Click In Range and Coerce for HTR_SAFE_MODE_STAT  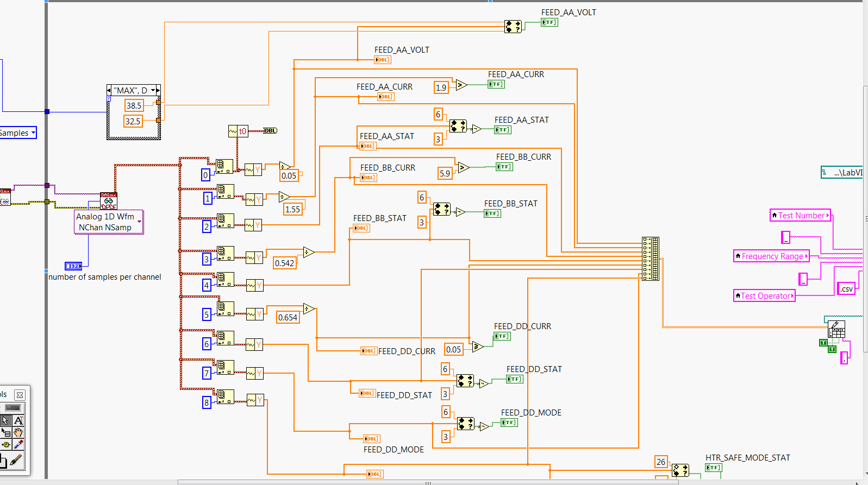pyautogui.click(x=680, y=470)
